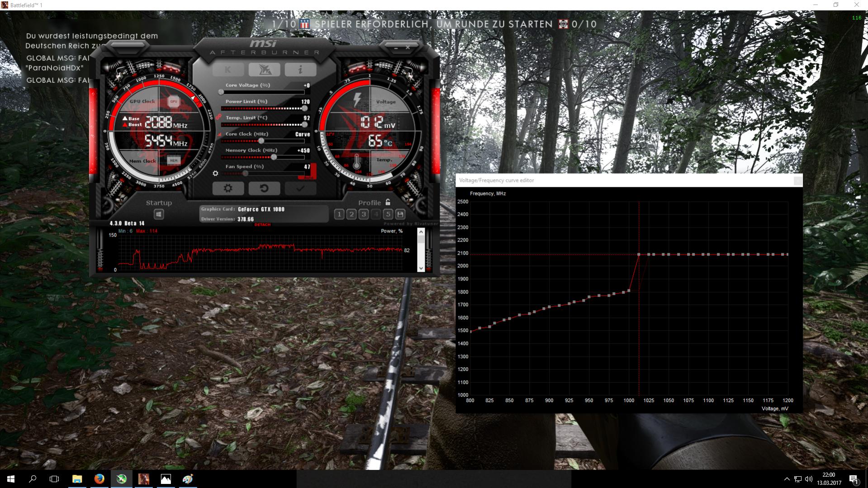The height and width of the screenshot is (488, 868).
Task: Click the lightning bolt Voltage gauge icon
Action: click(x=357, y=99)
